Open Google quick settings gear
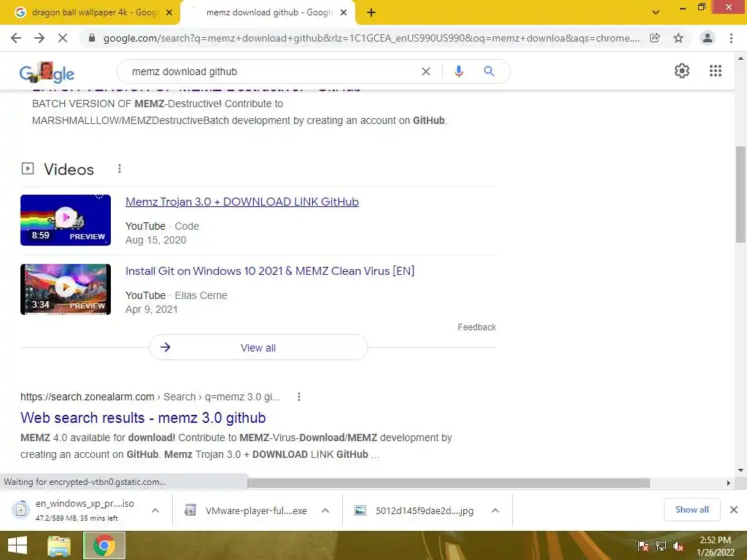747x560 pixels. click(x=682, y=71)
